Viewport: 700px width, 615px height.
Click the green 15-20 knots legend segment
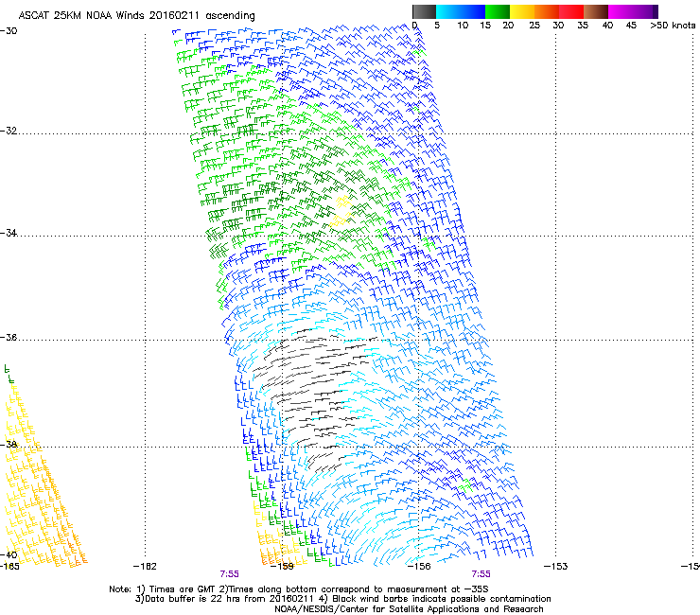498,11
